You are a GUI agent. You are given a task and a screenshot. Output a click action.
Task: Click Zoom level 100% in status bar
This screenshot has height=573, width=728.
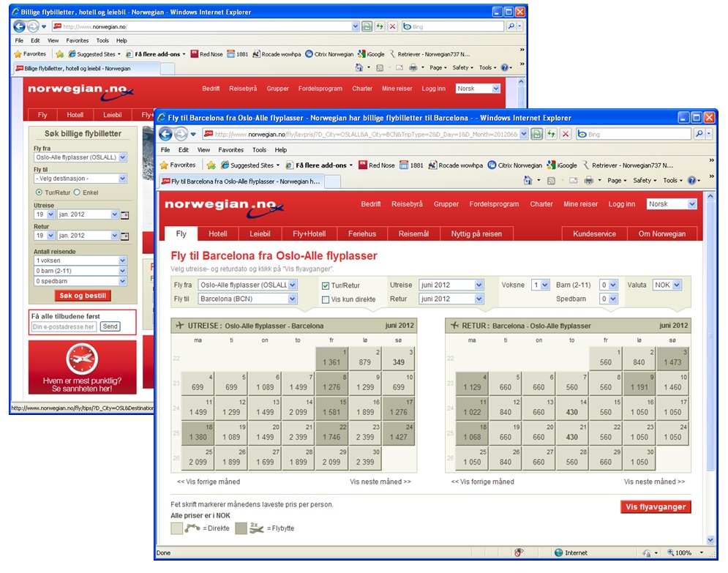pyautogui.click(x=683, y=553)
